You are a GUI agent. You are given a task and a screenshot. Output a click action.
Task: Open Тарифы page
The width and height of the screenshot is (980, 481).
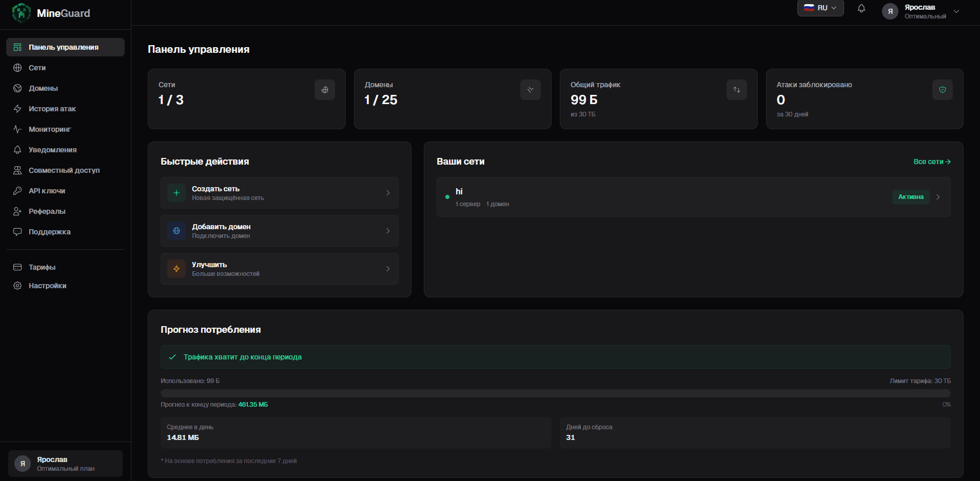[65, 267]
